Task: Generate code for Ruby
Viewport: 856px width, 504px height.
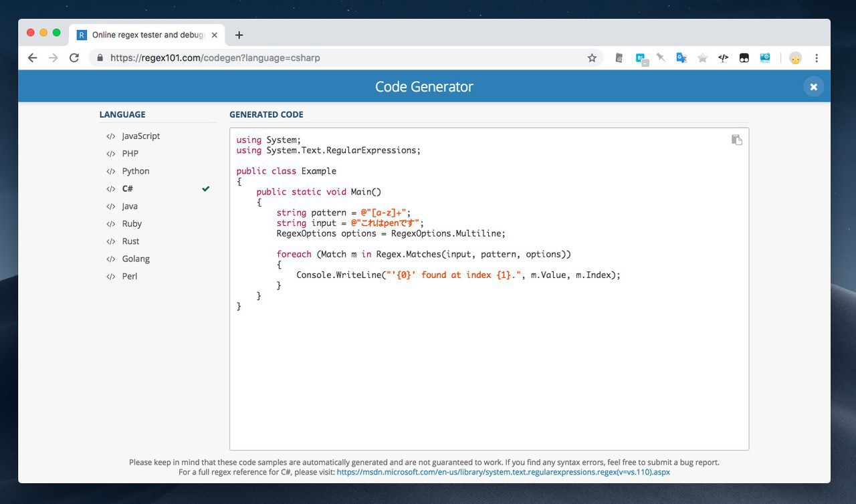Action: [132, 224]
